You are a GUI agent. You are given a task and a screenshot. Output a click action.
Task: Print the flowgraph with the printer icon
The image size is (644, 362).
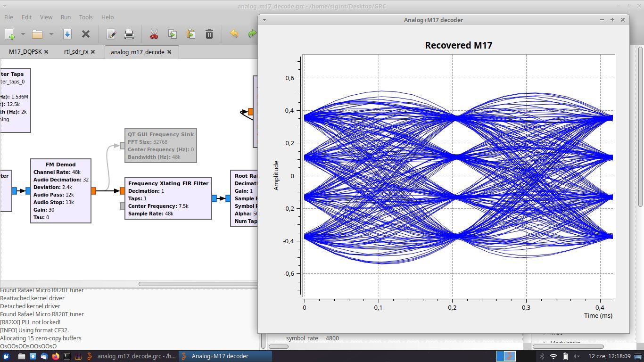click(x=129, y=34)
